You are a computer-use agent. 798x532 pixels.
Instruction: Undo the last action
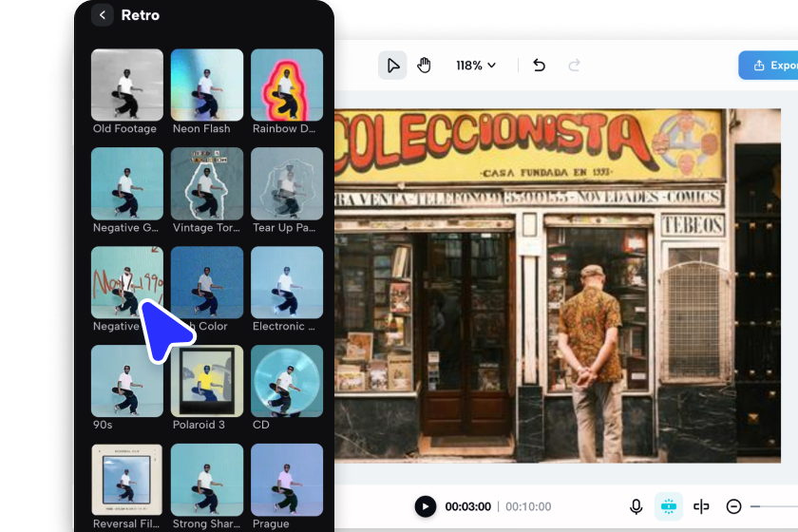coord(539,66)
